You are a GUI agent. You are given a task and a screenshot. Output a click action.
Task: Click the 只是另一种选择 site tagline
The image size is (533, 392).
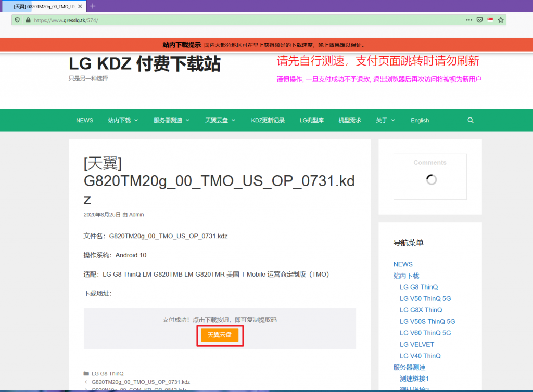click(x=88, y=78)
